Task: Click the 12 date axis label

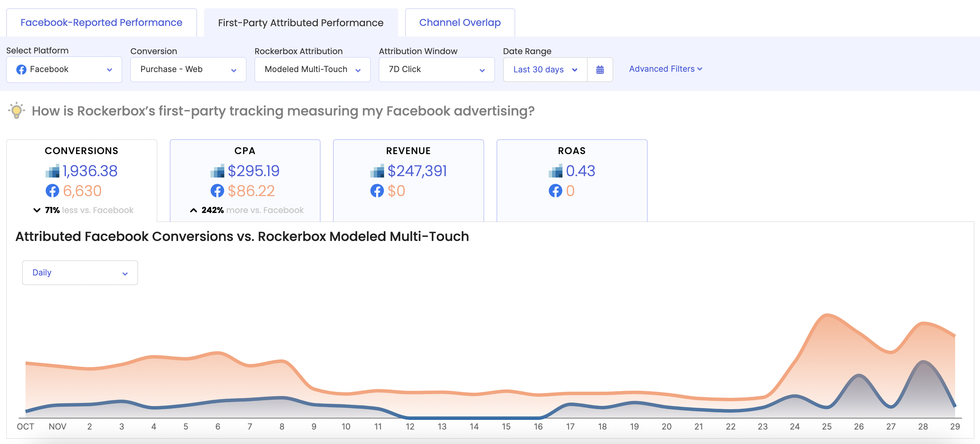Action: [x=410, y=426]
